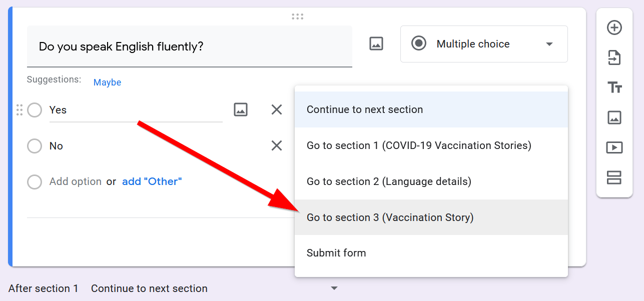Screen dimensions: 644x301
Task: Select the No radio button
Action: pos(35,146)
